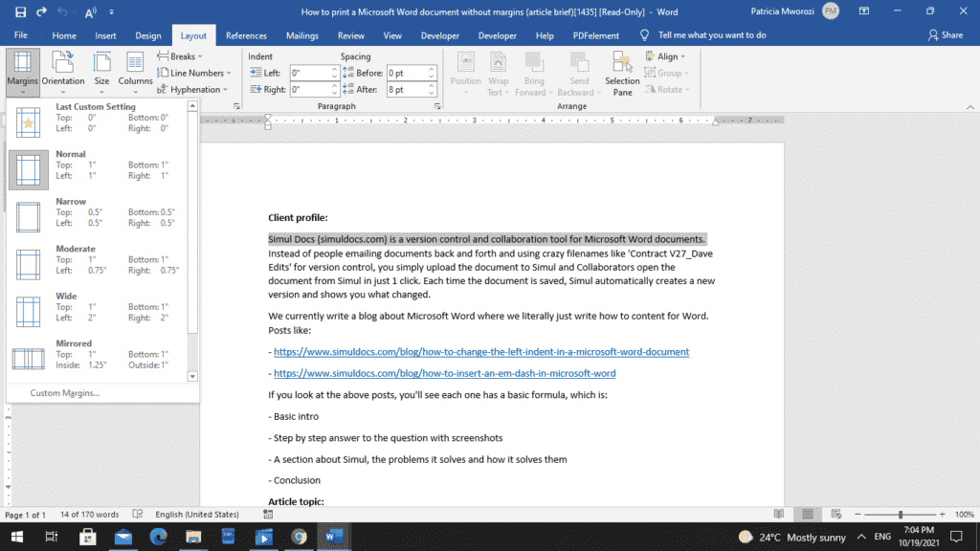Viewport: 980px width, 551px height.
Task: Click the word count status
Action: point(89,514)
